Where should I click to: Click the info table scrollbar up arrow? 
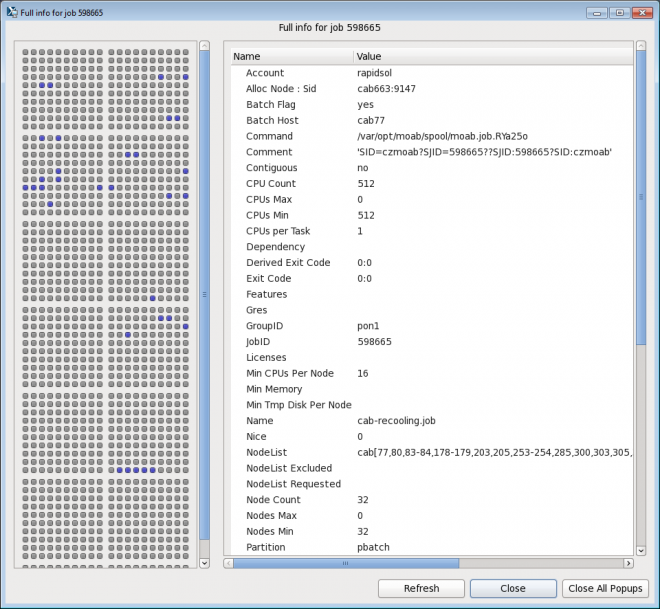point(641,45)
